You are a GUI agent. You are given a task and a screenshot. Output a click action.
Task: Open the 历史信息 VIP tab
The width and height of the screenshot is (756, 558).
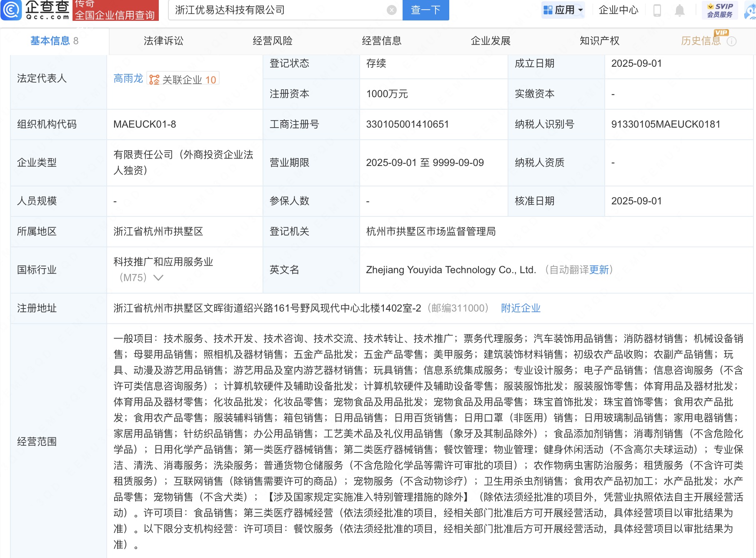(701, 41)
